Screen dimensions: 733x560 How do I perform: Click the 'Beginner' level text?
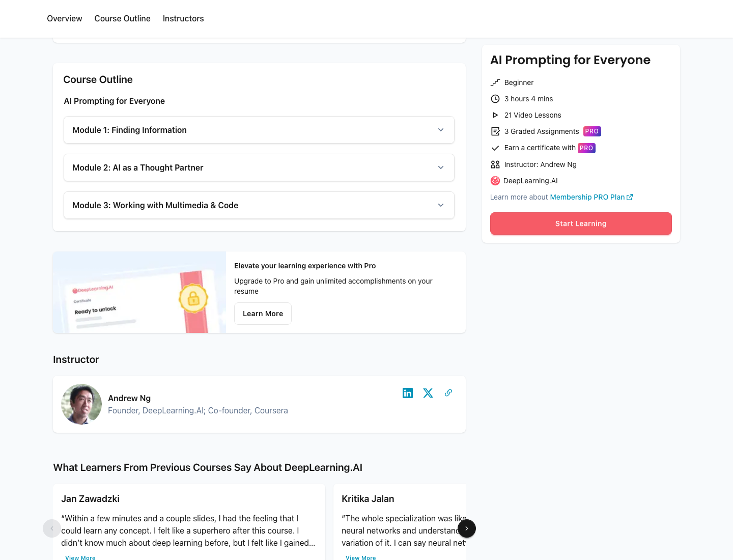pyautogui.click(x=519, y=82)
